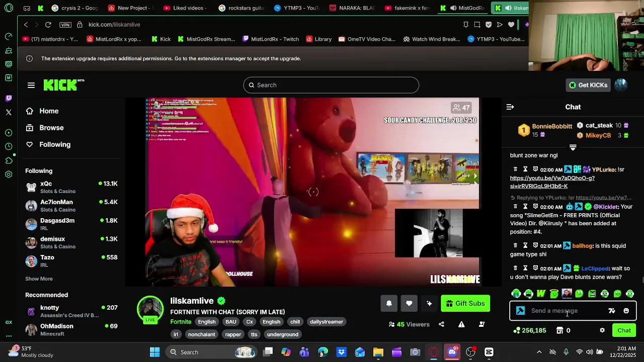Screen dimensions: 644x362
Task: Open Discord from taskbar
Action: click(x=452, y=352)
